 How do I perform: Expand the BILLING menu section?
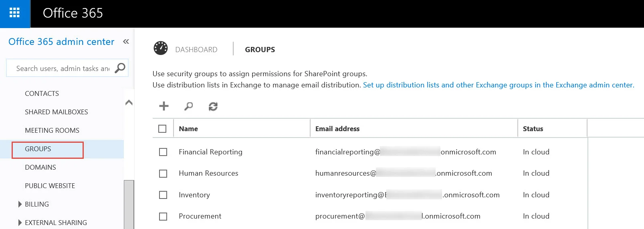pos(20,204)
